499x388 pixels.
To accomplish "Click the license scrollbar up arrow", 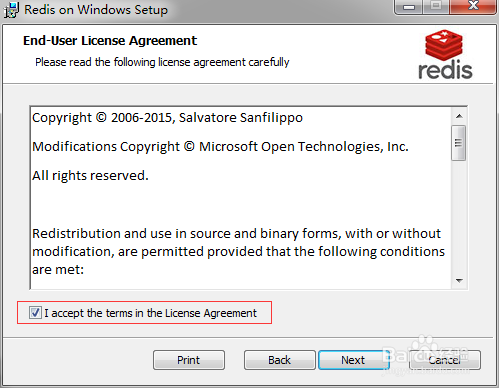I will click(459, 116).
